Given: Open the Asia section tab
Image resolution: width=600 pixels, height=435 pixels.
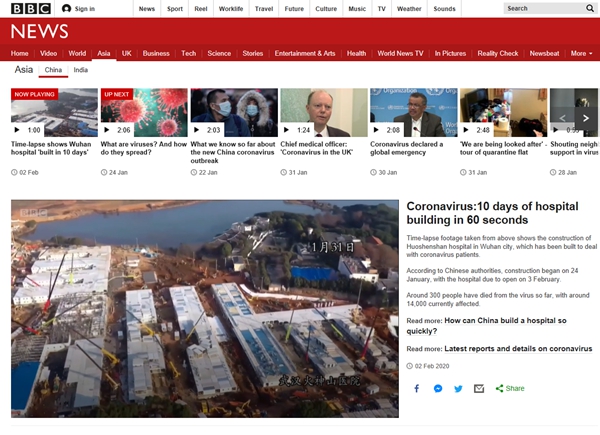Looking at the screenshot, I should tap(105, 53).
